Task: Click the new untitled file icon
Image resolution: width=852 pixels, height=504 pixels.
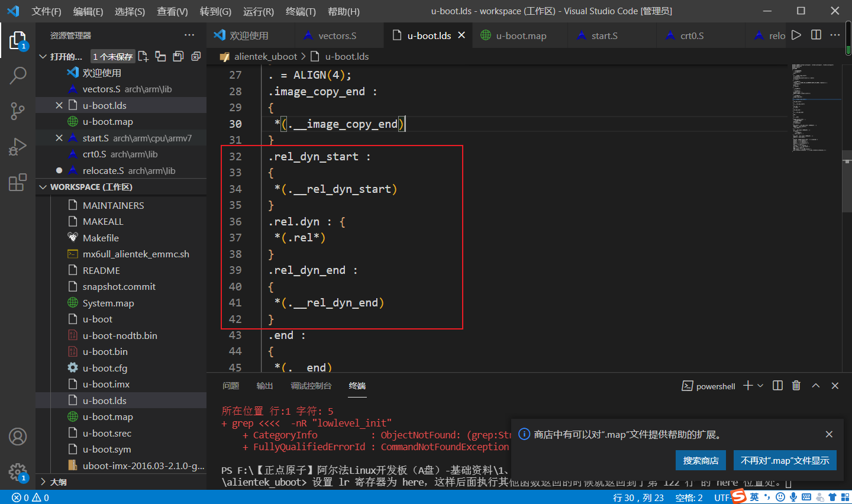Action: tap(143, 56)
